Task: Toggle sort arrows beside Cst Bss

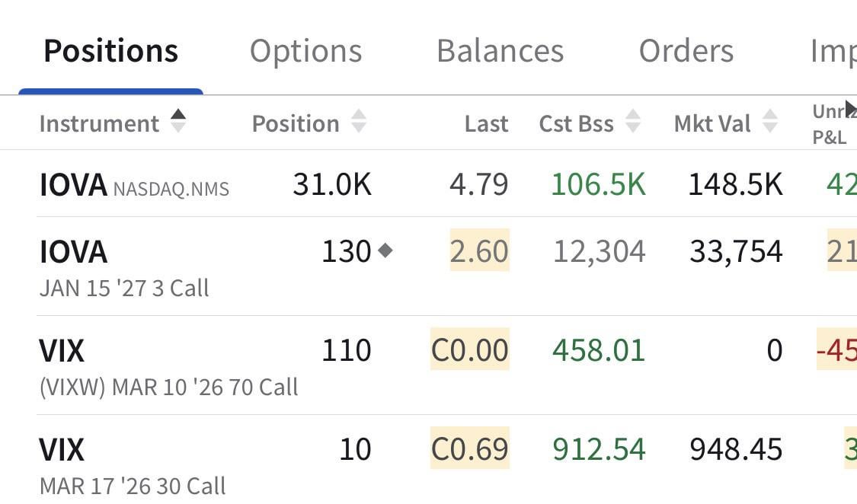Action: tap(632, 122)
